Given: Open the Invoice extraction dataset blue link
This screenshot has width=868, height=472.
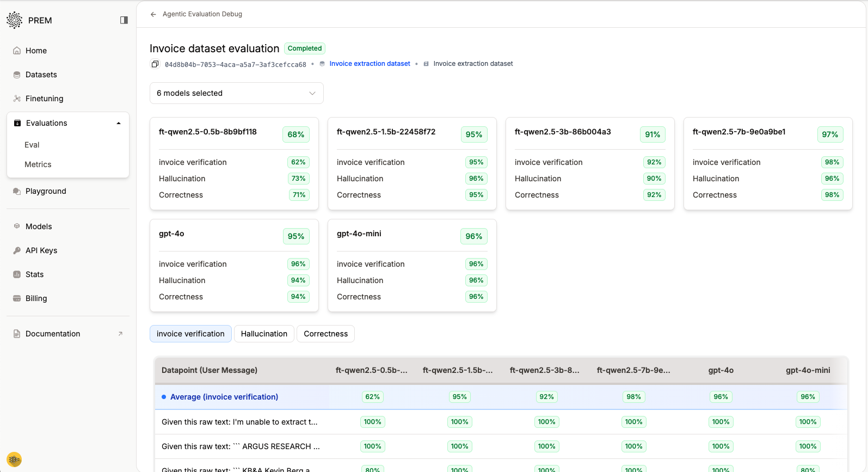Looking at the screenshot, I should (370, 64).
